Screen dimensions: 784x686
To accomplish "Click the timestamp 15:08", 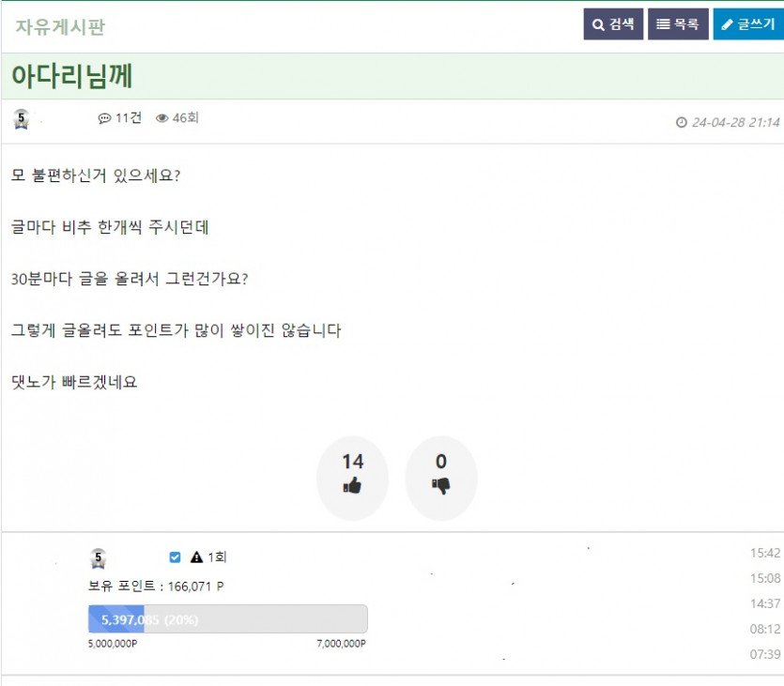I will [x=765, y=579].
